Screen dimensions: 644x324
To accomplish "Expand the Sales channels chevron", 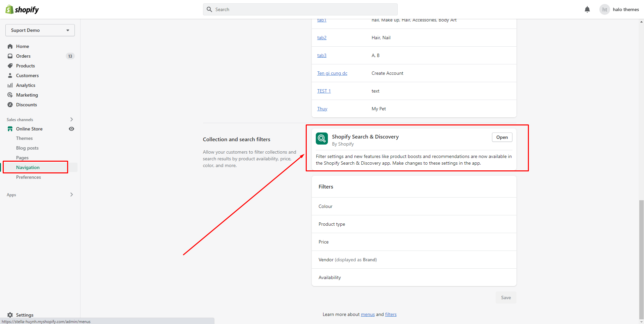I will point(71,119).
